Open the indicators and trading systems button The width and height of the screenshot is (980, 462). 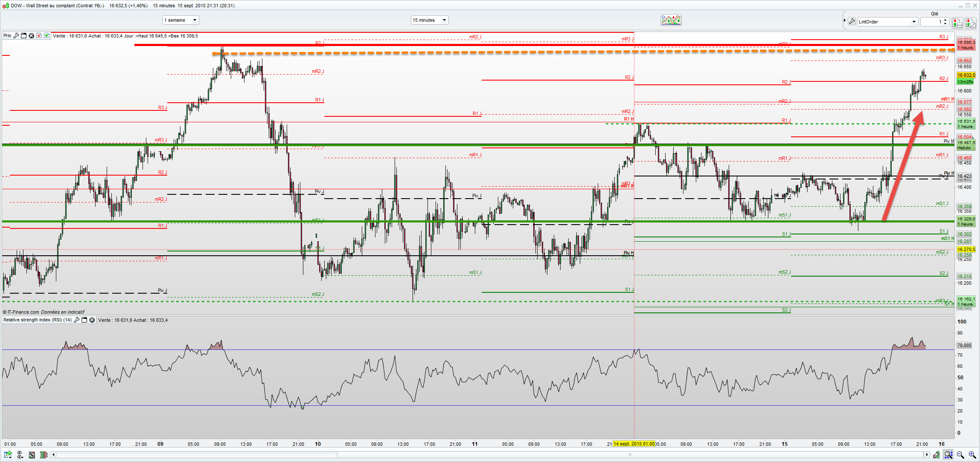click(671, 20)
